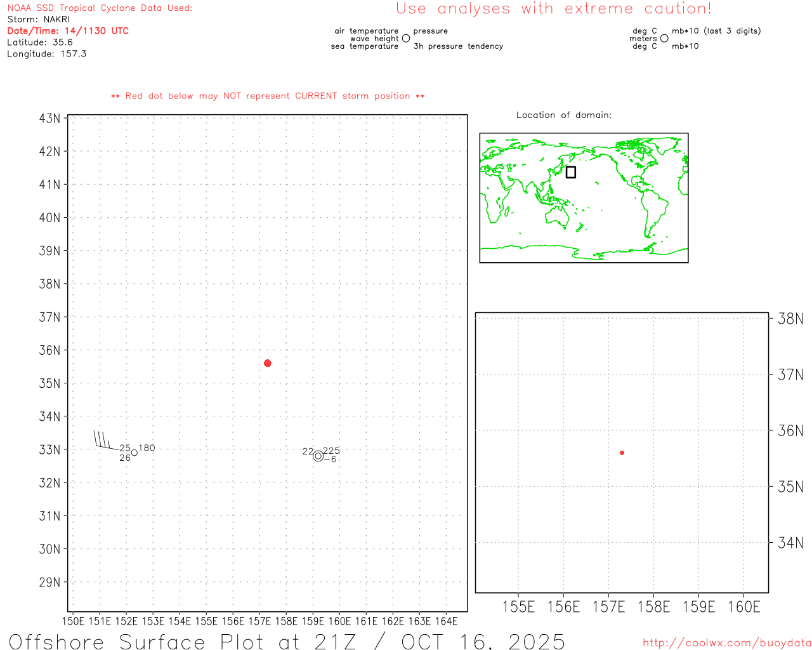This screenshot has height=650, width=812.
Task: Click the '25' air temperature value
Action: coord(125,448)
